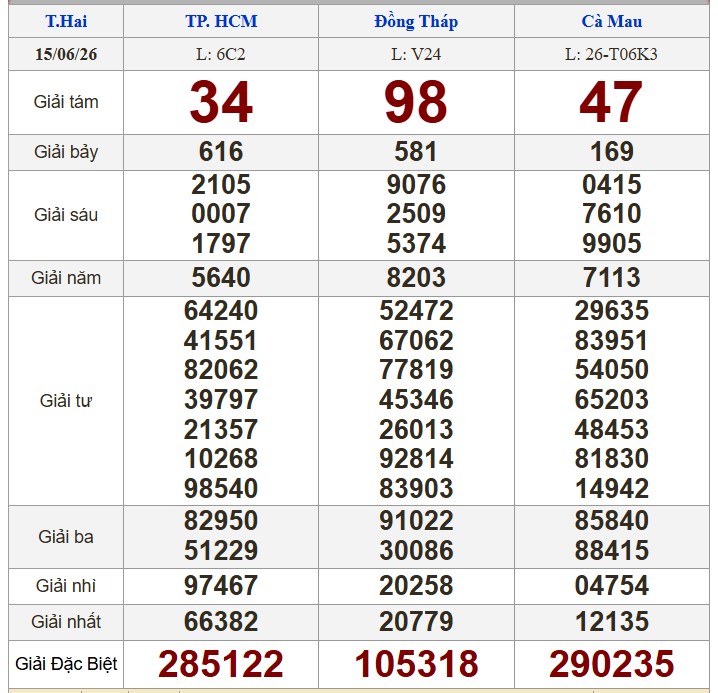Open the Cà Mau lottery link
This screenshot has height=693, width=718.
click(x=611, y=21)
